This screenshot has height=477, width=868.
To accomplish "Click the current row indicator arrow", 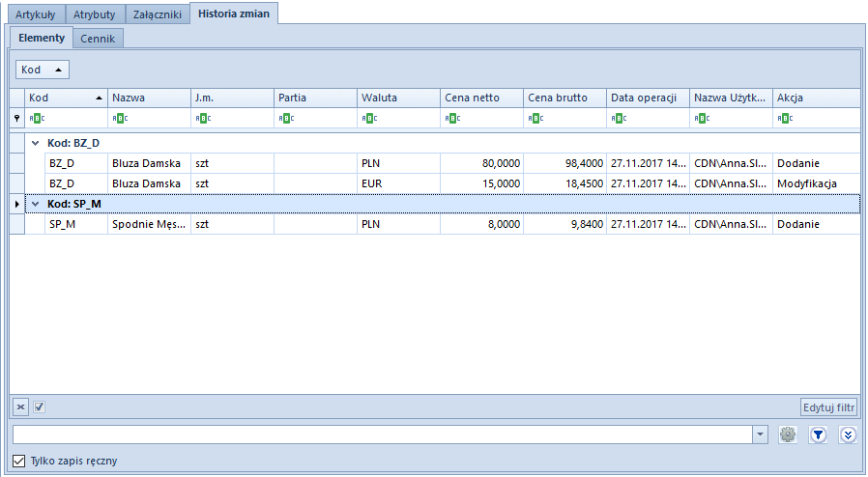I will [x=17, y=204].
